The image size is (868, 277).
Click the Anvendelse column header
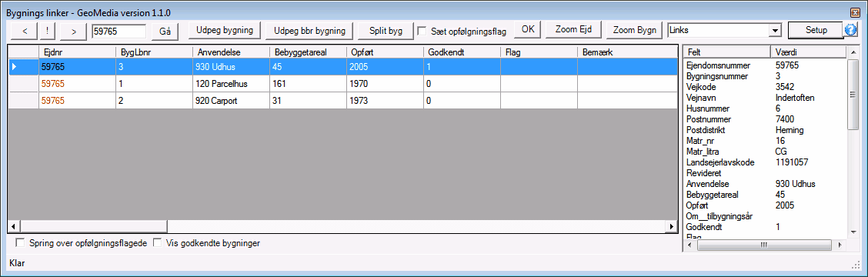[231, 52]
